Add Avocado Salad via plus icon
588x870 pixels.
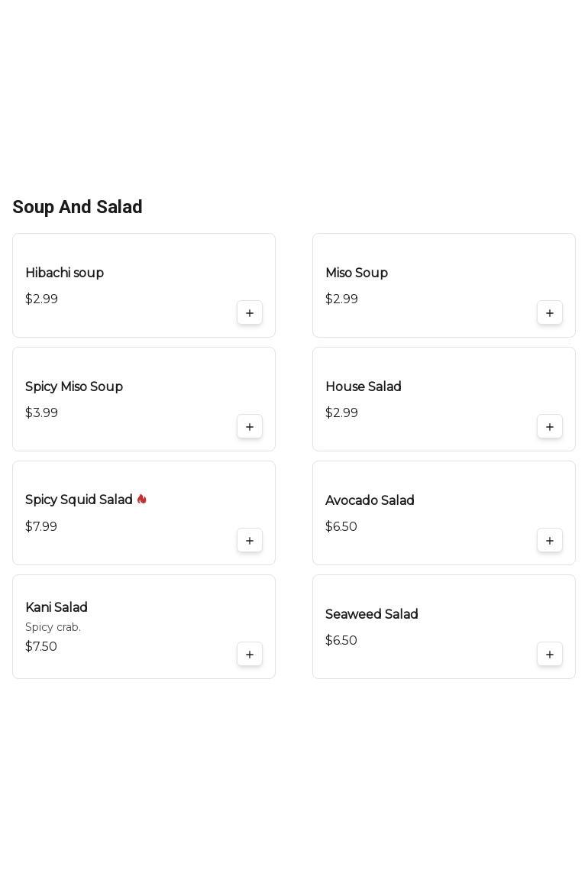[550, 541]
